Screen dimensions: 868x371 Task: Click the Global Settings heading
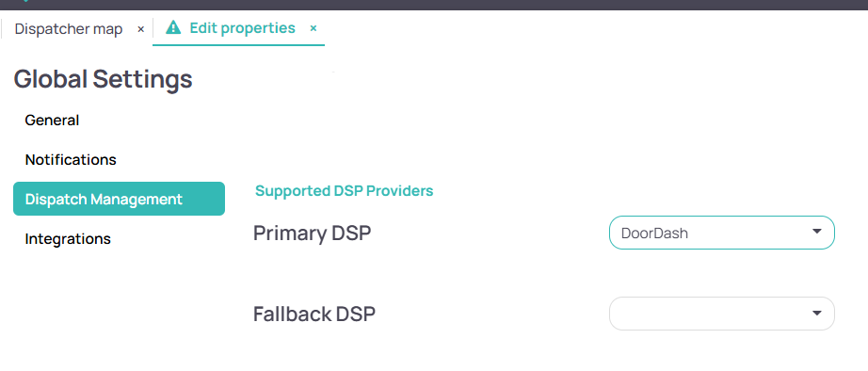pyautogui.click(x=103, y=79)
